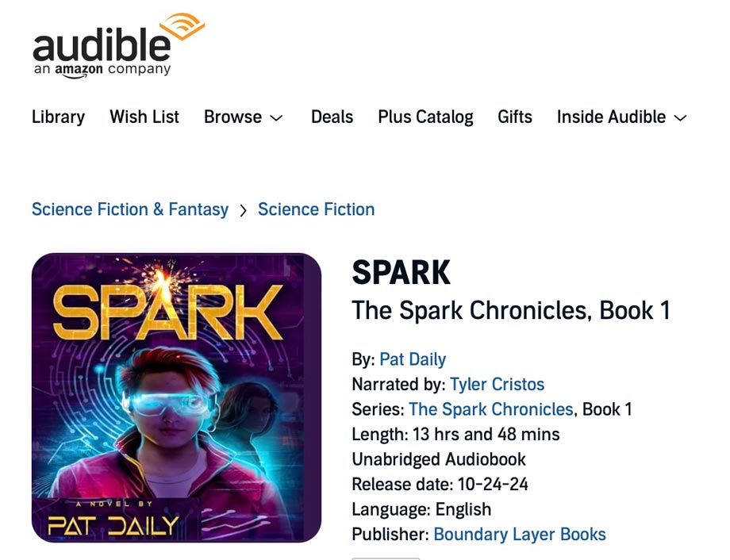730x560 pixels.
Task: Click the SPARK book title heading
Action: pos(401,272)
